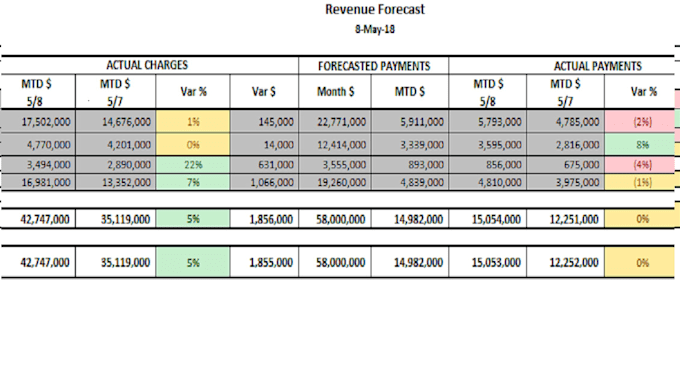Click the 'Var $' column header
The height and width of the screenshot is (370, 680).
(x=264, y=92)
